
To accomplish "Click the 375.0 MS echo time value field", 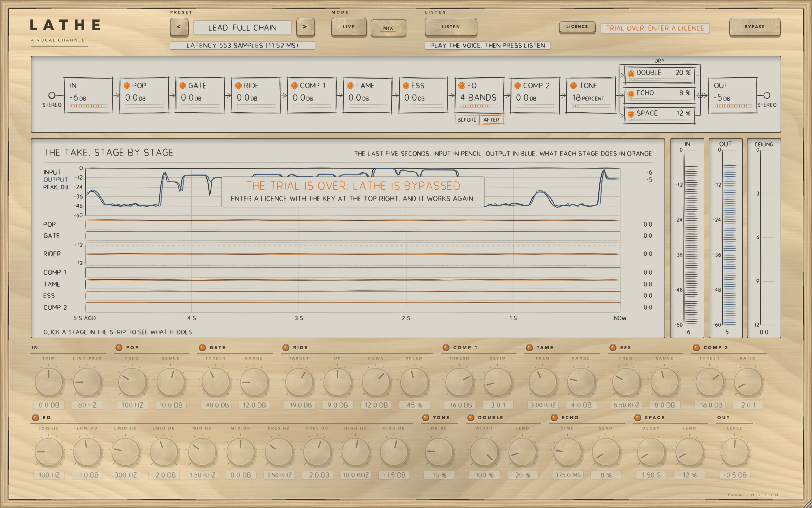I will coord(568,475).
